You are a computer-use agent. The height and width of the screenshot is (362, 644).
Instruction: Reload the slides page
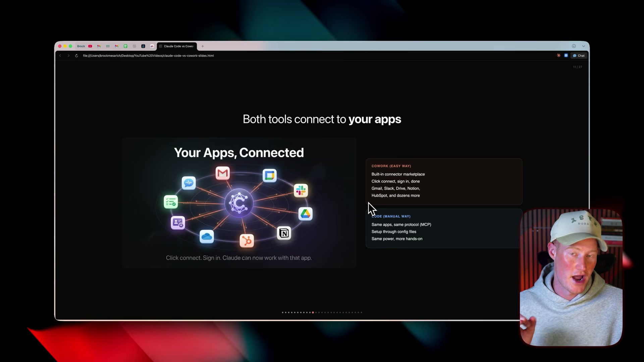point(76,56)
